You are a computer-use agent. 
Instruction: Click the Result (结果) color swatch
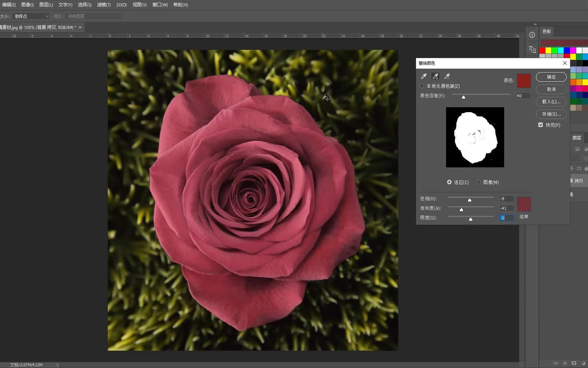pos(524,204)
